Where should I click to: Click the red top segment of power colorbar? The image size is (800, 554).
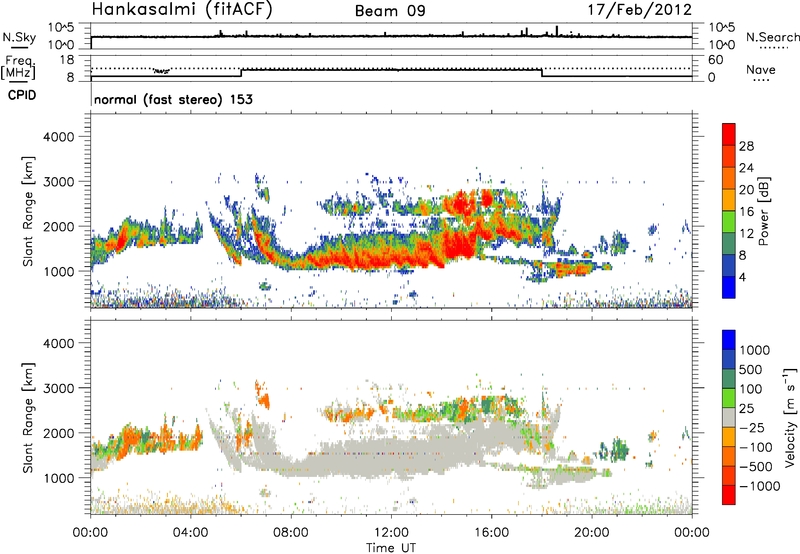click(x=729, y=135)
